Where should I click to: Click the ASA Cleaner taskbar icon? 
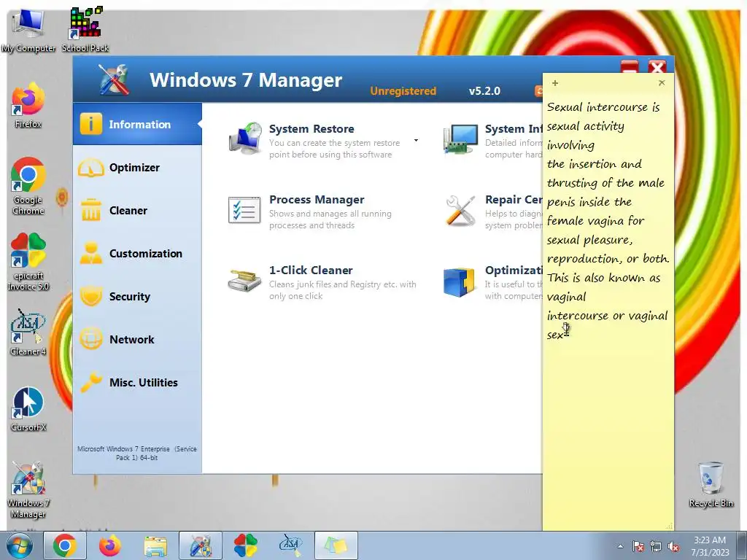[x=290, y=545]
